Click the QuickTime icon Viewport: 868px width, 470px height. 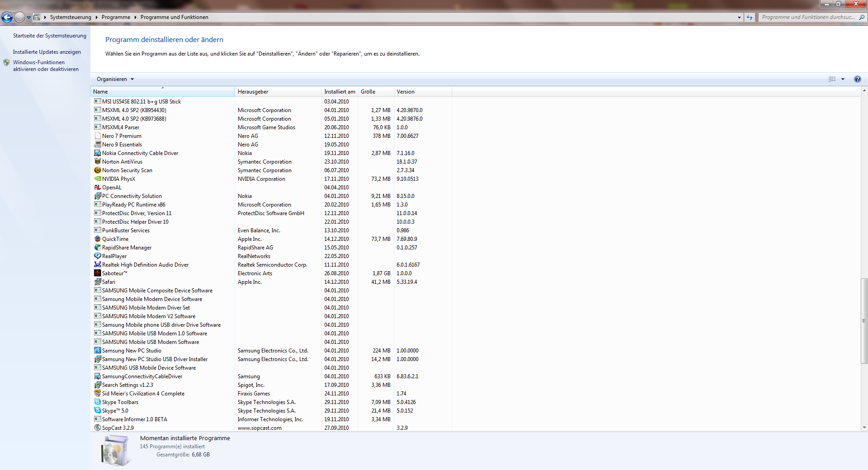(97, 239)
